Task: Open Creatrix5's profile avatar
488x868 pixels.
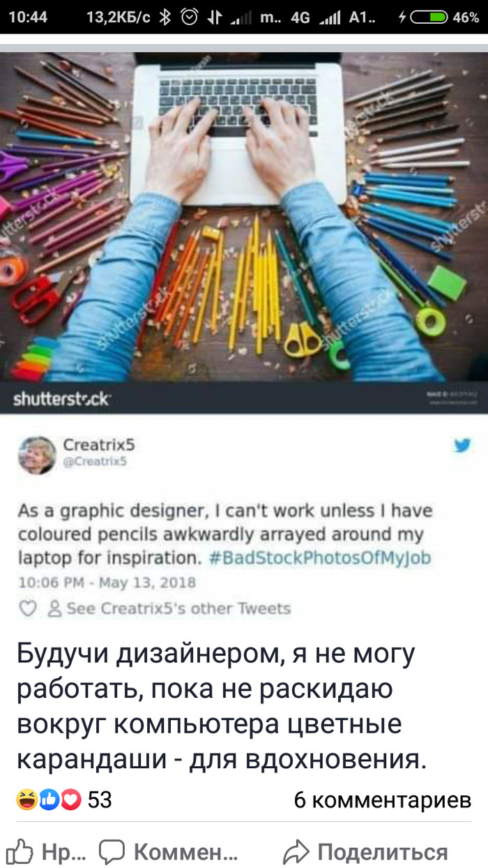Action: click(x=36, y=455)
